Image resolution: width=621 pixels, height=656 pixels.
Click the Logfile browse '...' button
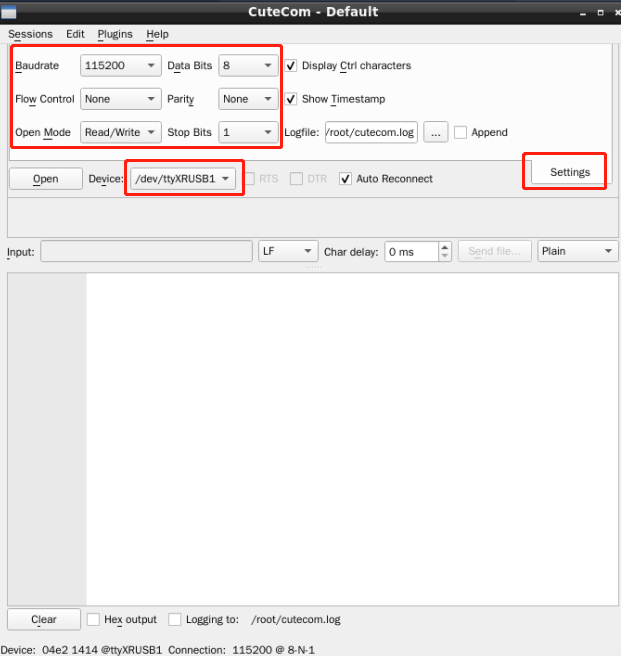435,132
